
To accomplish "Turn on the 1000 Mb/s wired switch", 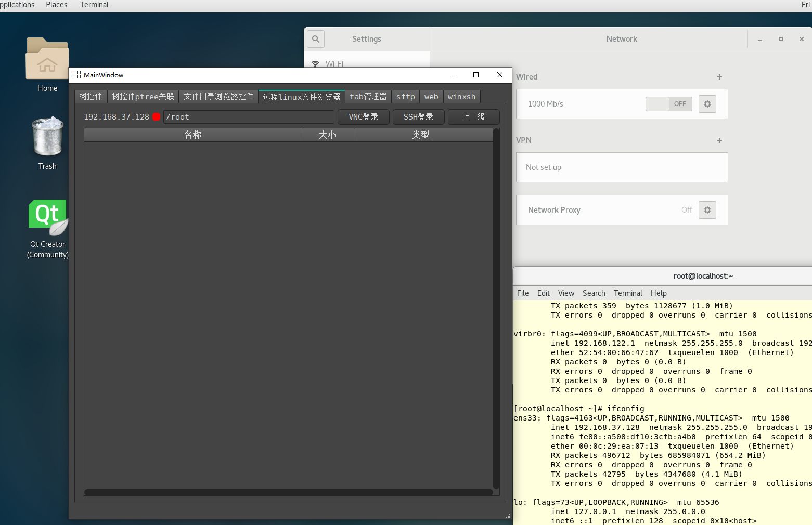I will click(668, 104).
